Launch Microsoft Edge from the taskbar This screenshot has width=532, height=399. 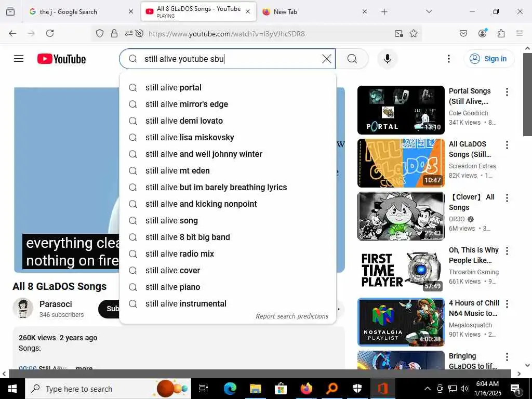pos(230,389)
